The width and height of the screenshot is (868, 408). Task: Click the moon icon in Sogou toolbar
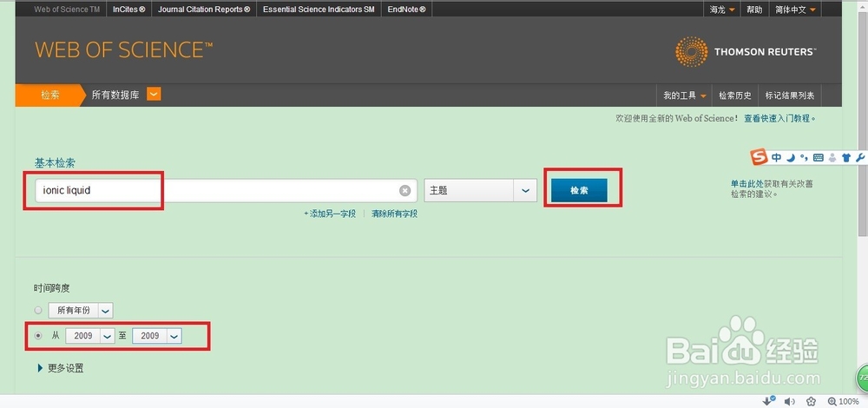(792, 157)
